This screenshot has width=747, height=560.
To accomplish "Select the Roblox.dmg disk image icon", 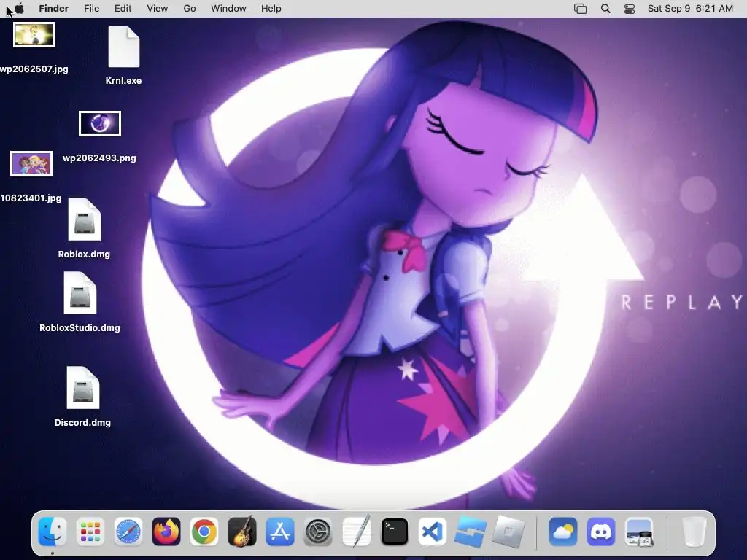I will click(x=85, y=219).
